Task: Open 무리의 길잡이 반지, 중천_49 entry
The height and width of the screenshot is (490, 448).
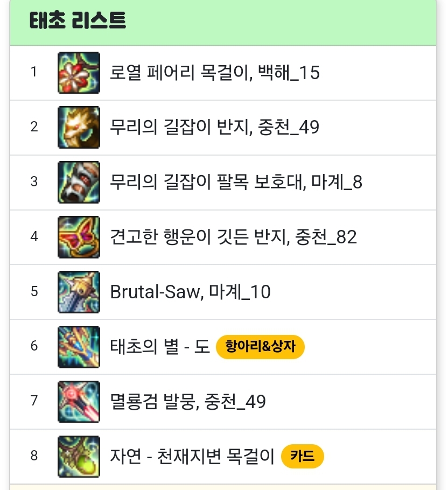Action: [x=215, y=127]
